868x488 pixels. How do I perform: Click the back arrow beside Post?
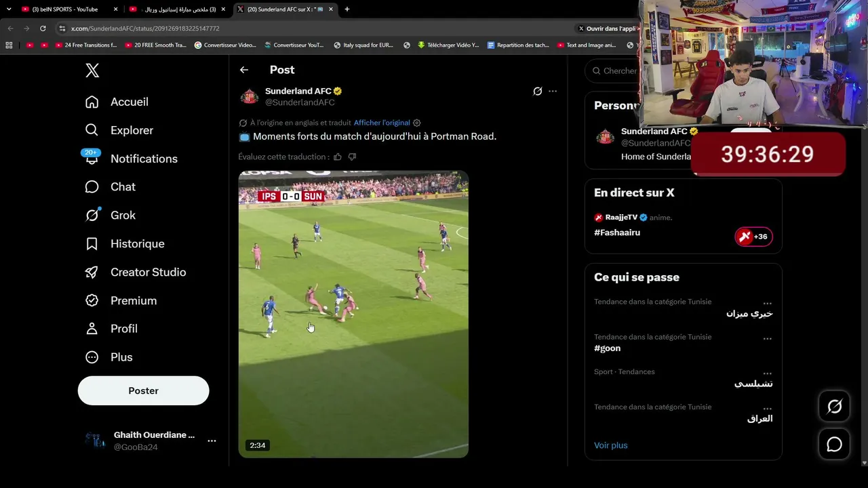click(244, 70)
